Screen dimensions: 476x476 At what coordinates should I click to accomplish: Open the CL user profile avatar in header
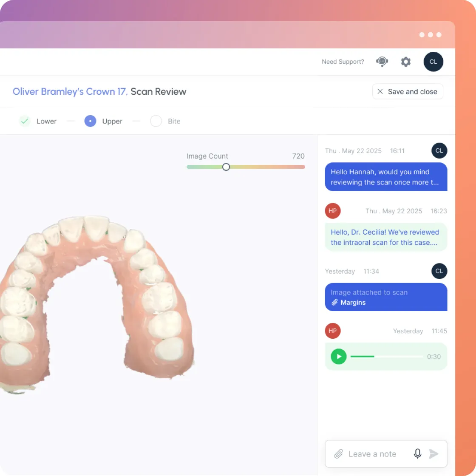point(433,62)
